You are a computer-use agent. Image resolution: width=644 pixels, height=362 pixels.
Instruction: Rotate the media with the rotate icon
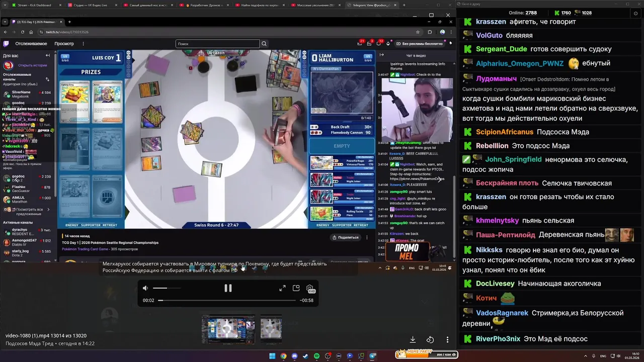coord(430,340)
